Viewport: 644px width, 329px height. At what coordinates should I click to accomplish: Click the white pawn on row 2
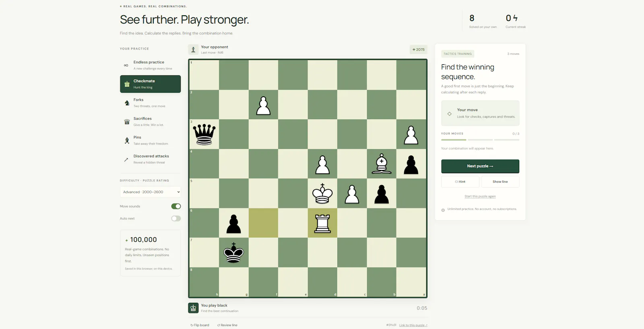[263, 106]
